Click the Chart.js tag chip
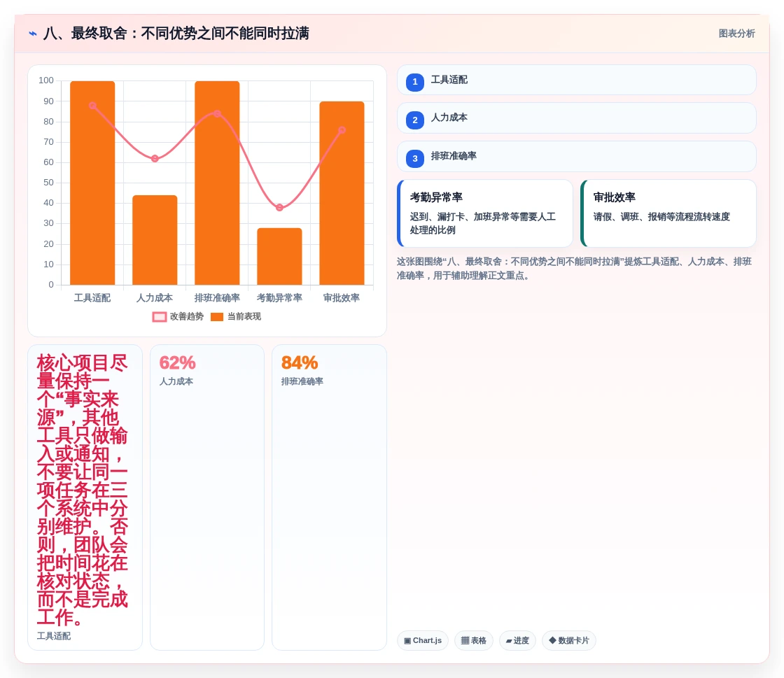This screenshot has width=784, height=678. 423,640
